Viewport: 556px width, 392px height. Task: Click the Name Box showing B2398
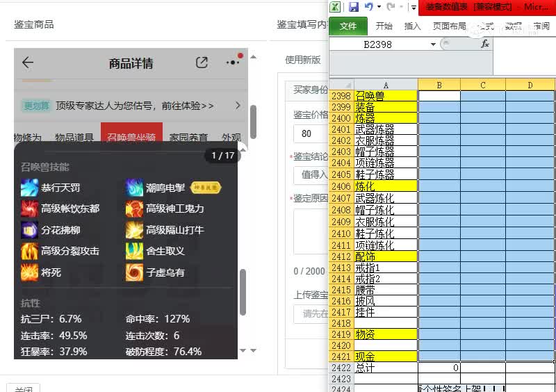pos(378,44)
